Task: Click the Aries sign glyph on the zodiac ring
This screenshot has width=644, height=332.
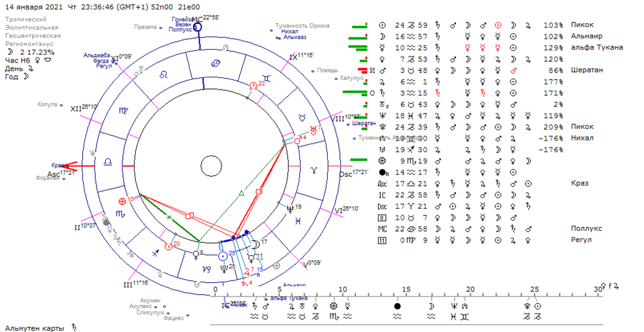Action: point(314,169)
